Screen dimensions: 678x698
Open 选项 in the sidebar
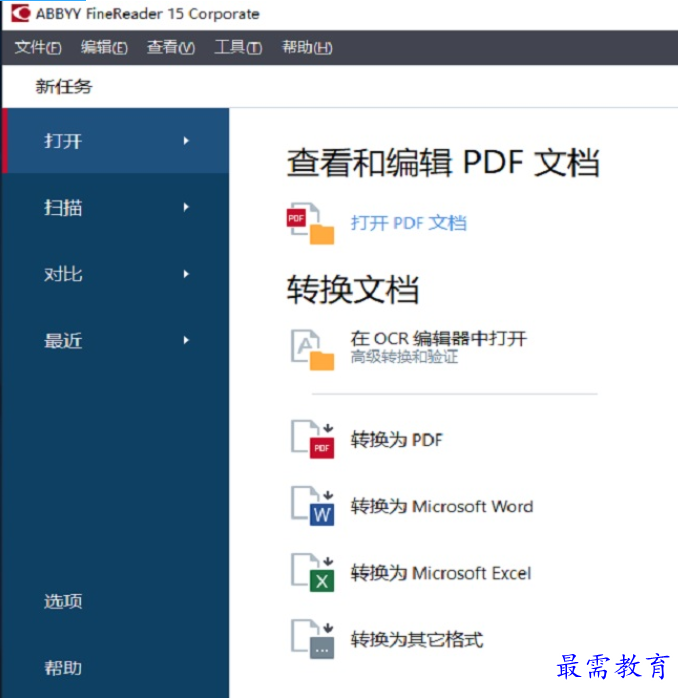(x=63, y=601)
